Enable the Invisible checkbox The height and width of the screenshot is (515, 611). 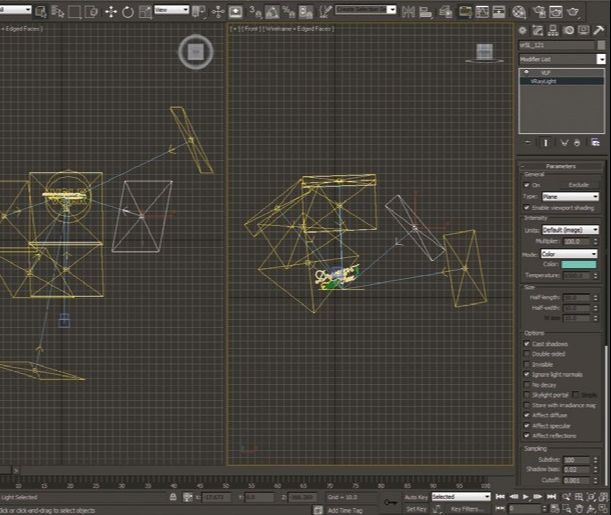coord(527,364)
